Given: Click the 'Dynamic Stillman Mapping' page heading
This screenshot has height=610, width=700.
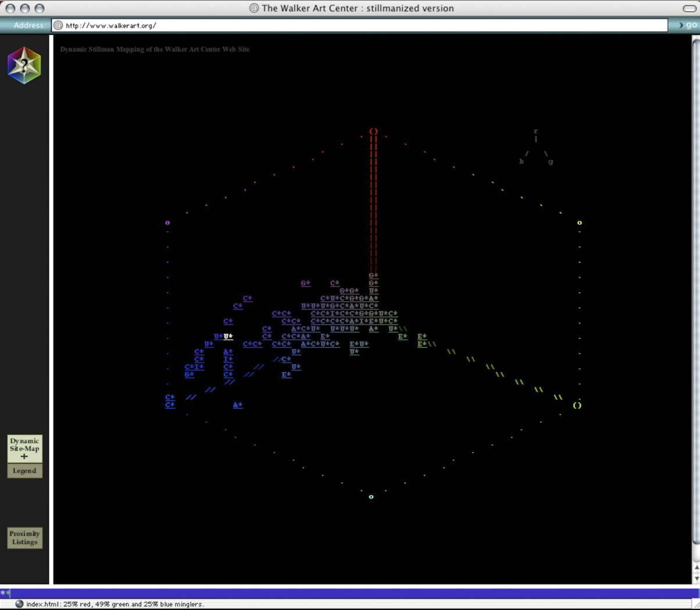Looking at the screenshot, I should (x=155, y=49).
